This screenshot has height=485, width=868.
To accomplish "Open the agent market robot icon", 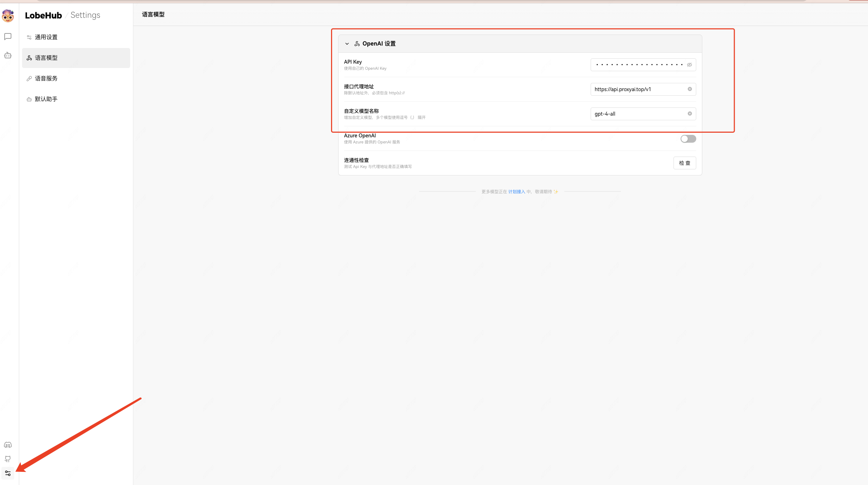I will 8,55.
